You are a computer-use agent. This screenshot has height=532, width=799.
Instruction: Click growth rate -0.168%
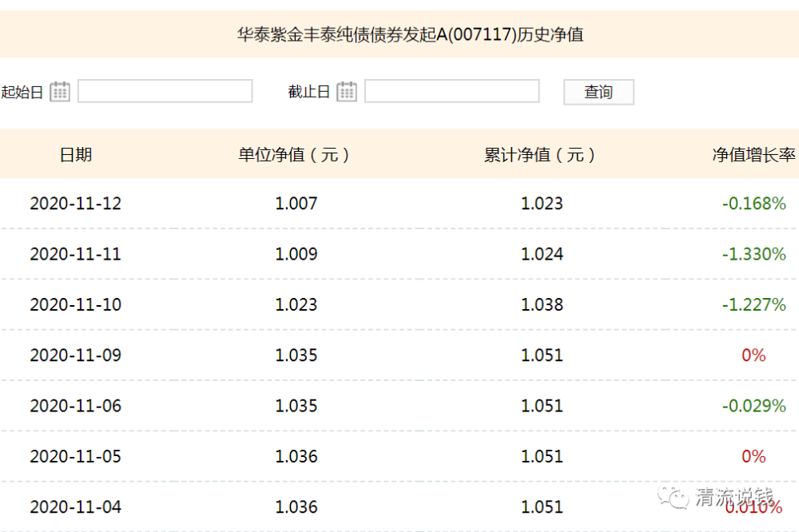(753, 204)
